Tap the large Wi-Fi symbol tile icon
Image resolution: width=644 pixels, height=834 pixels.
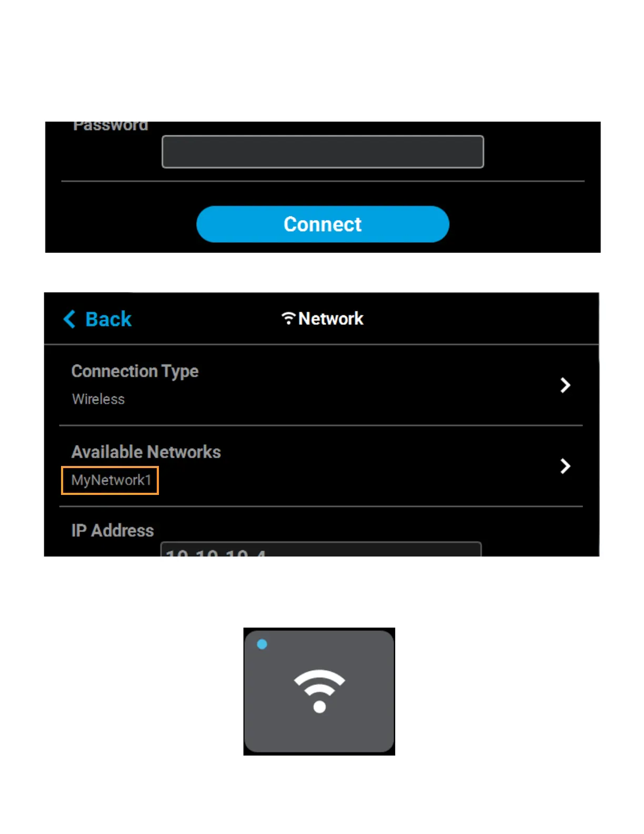point(319,691)
